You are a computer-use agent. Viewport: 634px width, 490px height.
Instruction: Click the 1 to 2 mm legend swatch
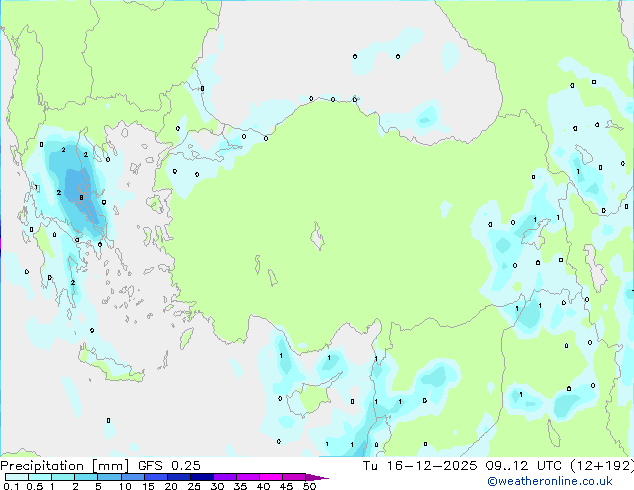63,477
